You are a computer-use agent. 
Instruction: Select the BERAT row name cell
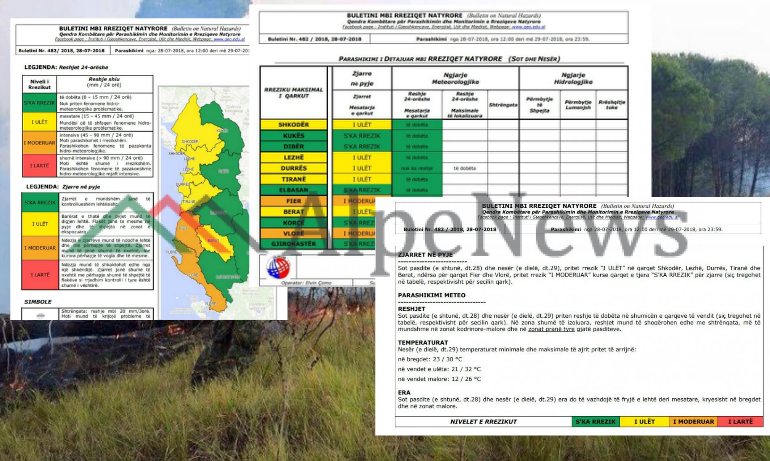[x=294, y=212]
